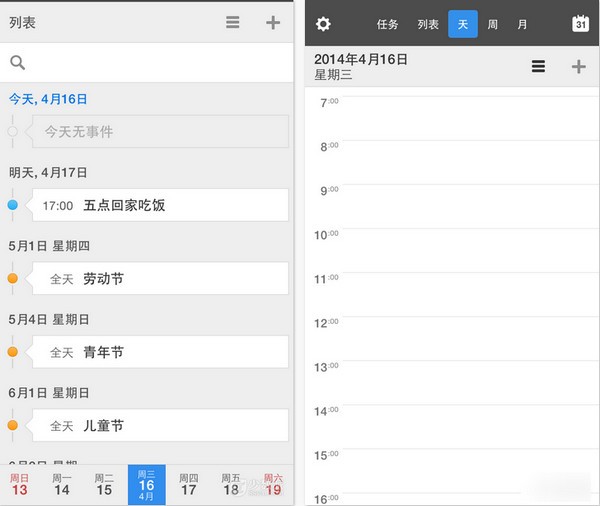Click the search magnifier icon

pyautogui.click(x=18, y=62)
